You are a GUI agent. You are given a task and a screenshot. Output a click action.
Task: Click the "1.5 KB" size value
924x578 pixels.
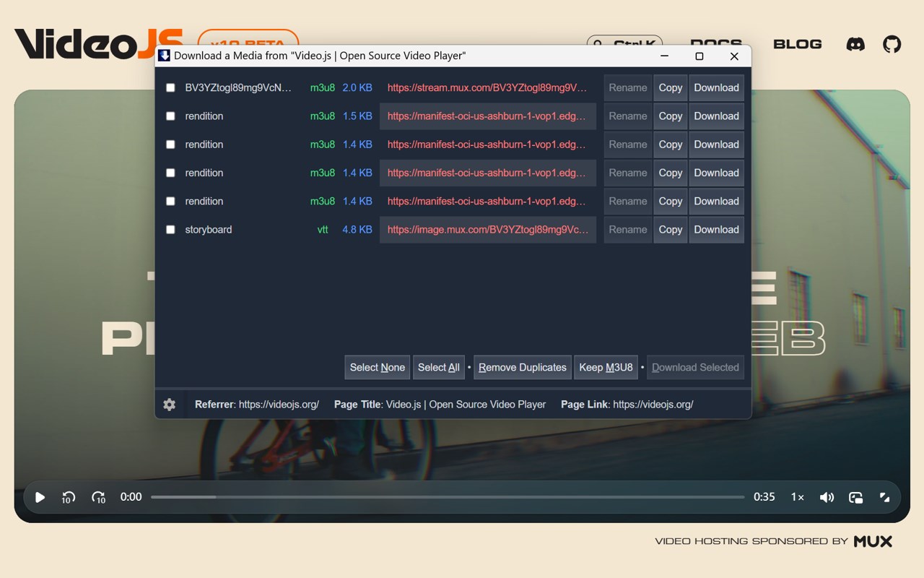pyautogui.click(x=357, y=116)
